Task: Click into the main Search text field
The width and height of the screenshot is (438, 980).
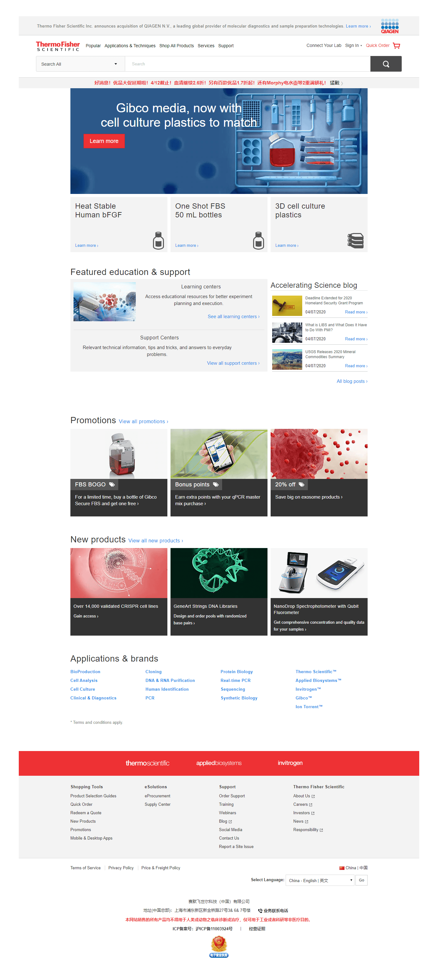Action: (x=248, y=64)
